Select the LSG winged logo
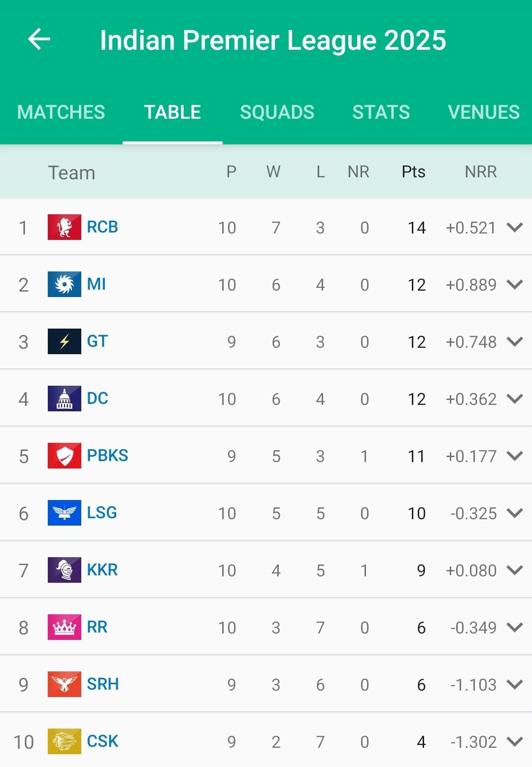Viewport: 532px width, 767px height. (65, 513)
